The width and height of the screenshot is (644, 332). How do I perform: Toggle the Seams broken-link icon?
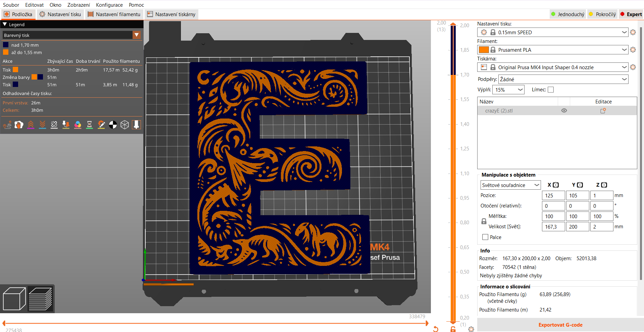pyautogui.click(x=54, y=125)
